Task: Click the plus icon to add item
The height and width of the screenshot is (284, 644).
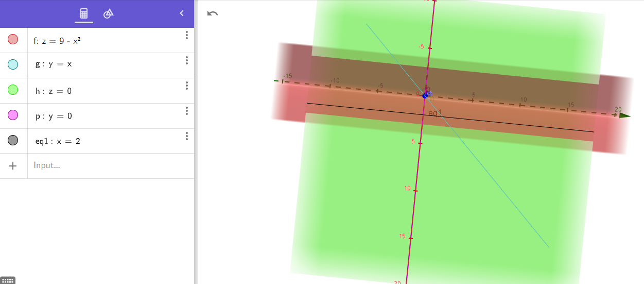Action: [x=13, y=166]
